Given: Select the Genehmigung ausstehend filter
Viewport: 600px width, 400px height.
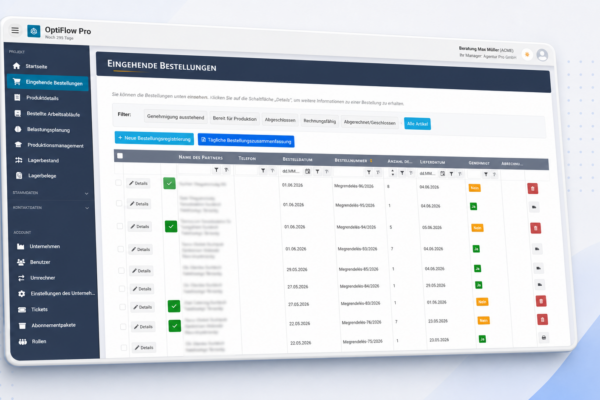Looking at the screenshot, I should click(176, 117).
